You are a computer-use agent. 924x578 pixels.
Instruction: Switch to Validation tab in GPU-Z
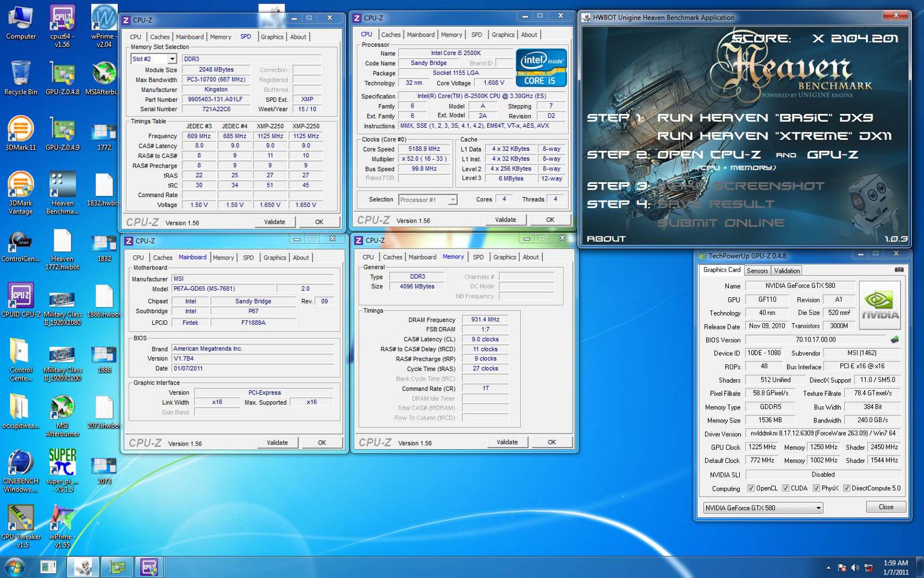787,271
